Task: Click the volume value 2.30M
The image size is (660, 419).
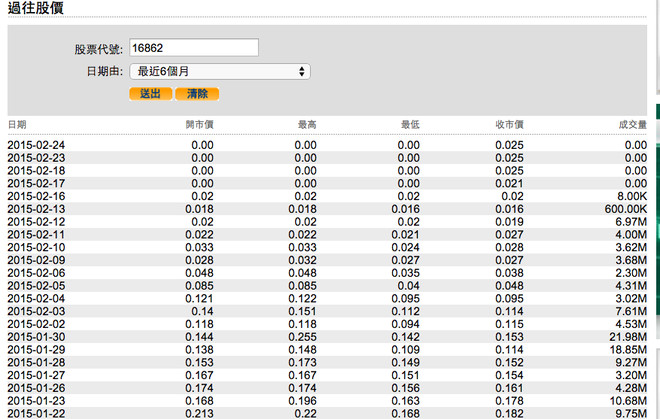Action: point(631,273)
